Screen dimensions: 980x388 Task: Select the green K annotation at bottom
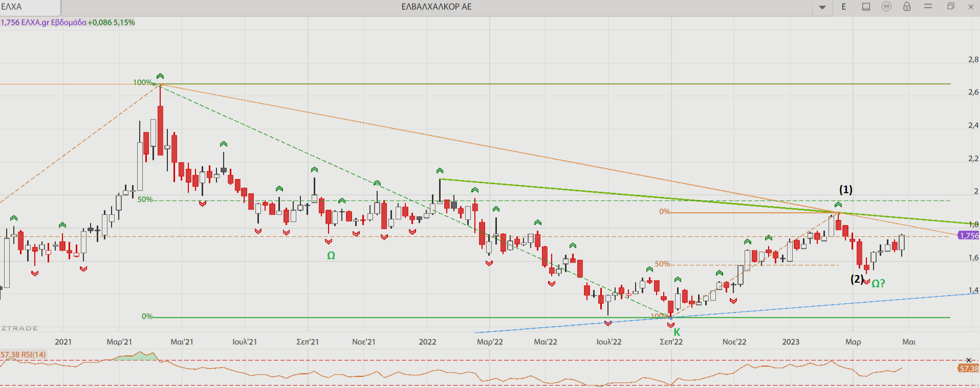[677, 332]
